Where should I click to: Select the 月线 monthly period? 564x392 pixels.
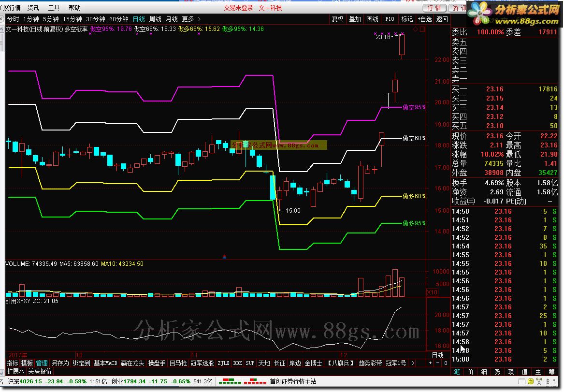pyautogui.click(x=172, y=19)
